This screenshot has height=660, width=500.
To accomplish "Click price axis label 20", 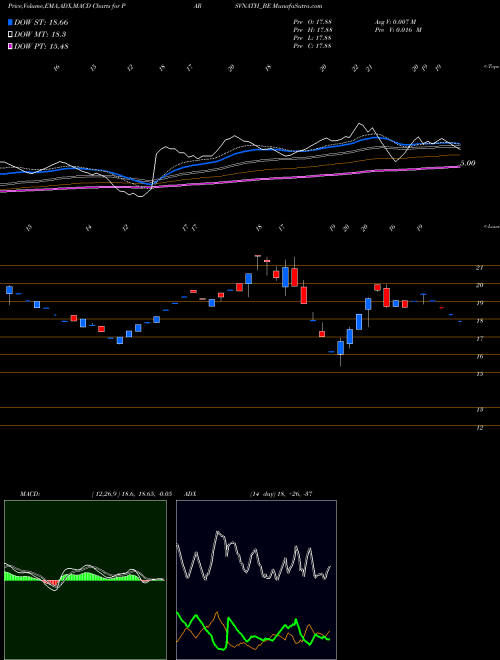I will [479, 285].
